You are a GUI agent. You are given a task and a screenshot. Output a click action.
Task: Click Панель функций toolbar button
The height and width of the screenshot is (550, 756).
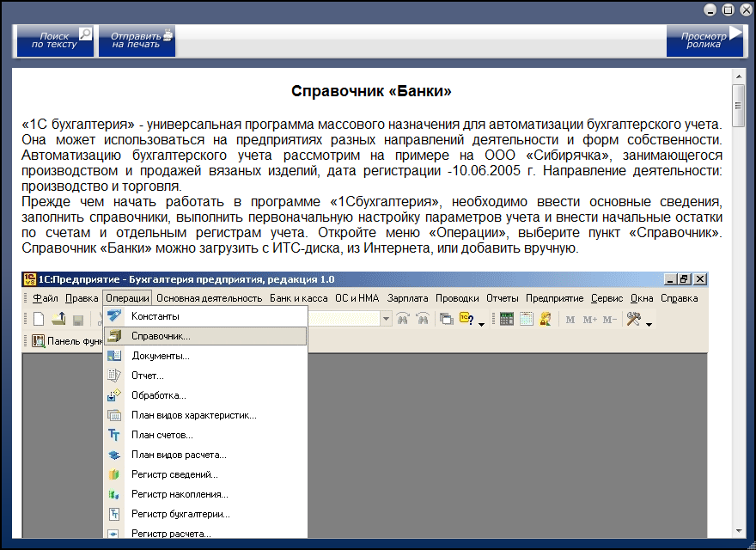(67, 341)
